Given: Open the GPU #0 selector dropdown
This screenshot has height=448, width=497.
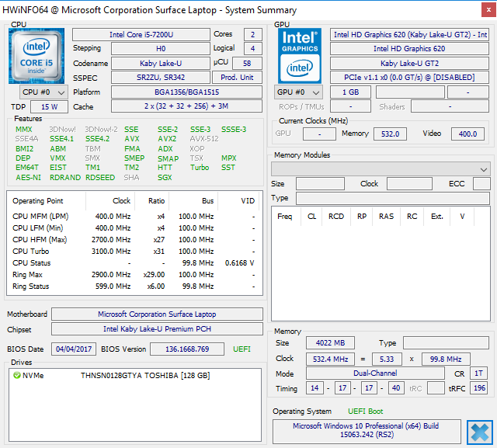Looking at the screenshot, I should [x=299, y=92].
